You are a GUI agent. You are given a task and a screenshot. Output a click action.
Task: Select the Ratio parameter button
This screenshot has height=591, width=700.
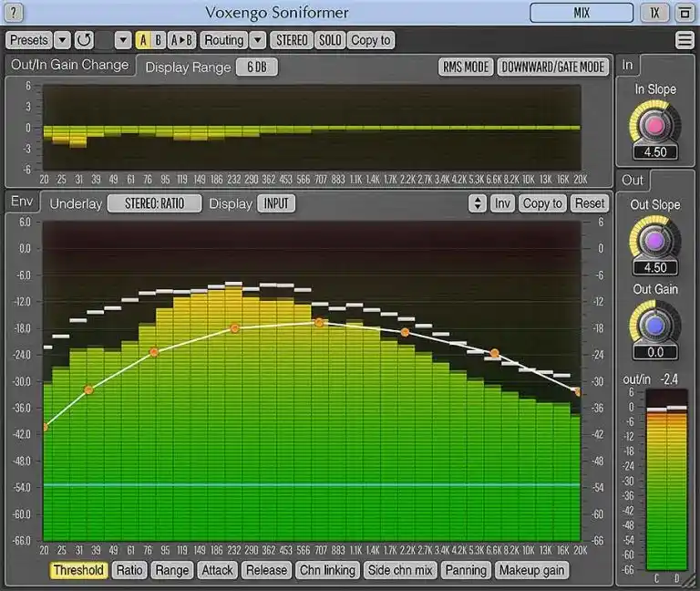tap(129, 570)
